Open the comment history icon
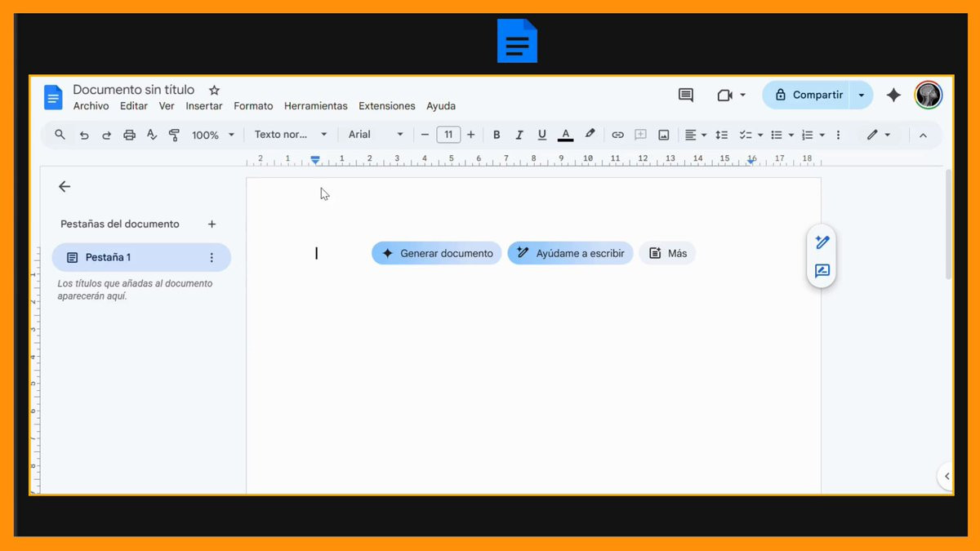 686,96
